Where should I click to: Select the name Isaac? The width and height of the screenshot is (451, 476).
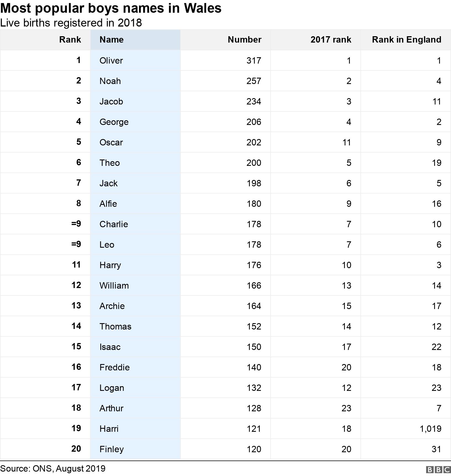[110, 347]
